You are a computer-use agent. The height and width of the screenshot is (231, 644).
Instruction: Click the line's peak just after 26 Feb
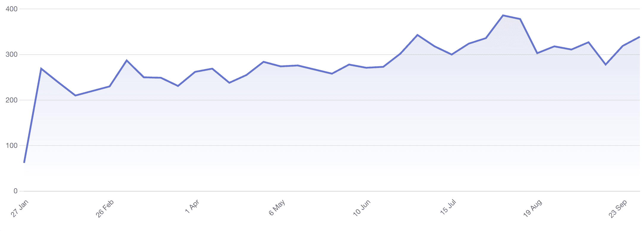click(127, 60)
